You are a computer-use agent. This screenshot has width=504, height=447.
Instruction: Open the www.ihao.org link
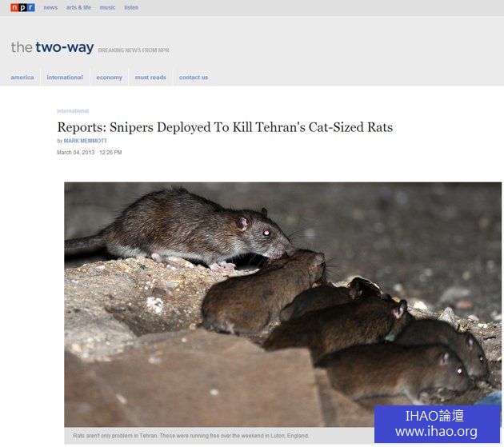[x=436, y=432]
